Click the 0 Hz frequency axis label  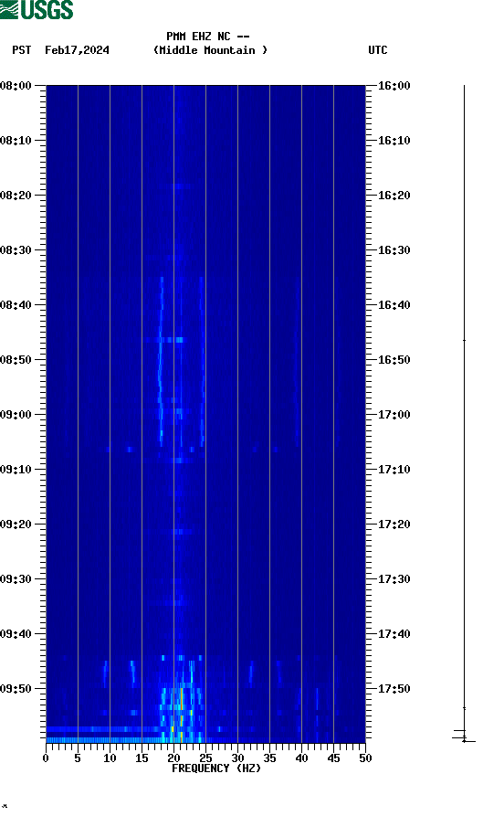coord(46,758)
